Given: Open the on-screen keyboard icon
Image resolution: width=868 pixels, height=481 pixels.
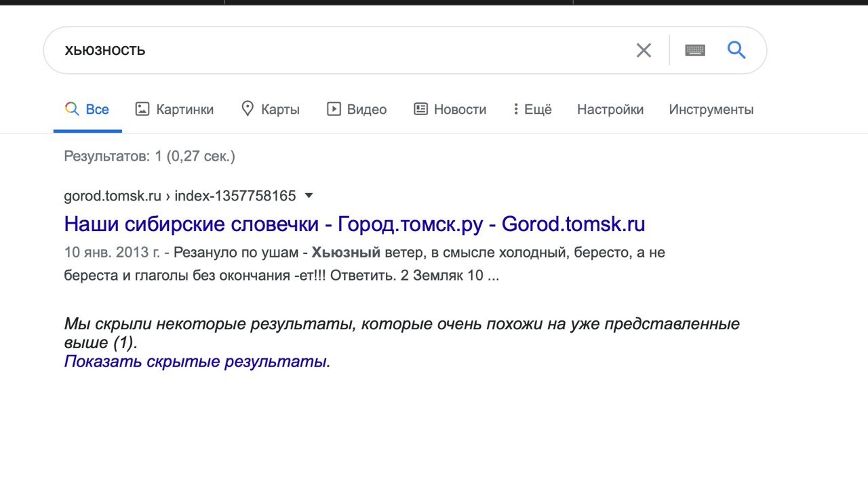Looking at the screenshot, I should pyautogui.click(x=695, y=50).
